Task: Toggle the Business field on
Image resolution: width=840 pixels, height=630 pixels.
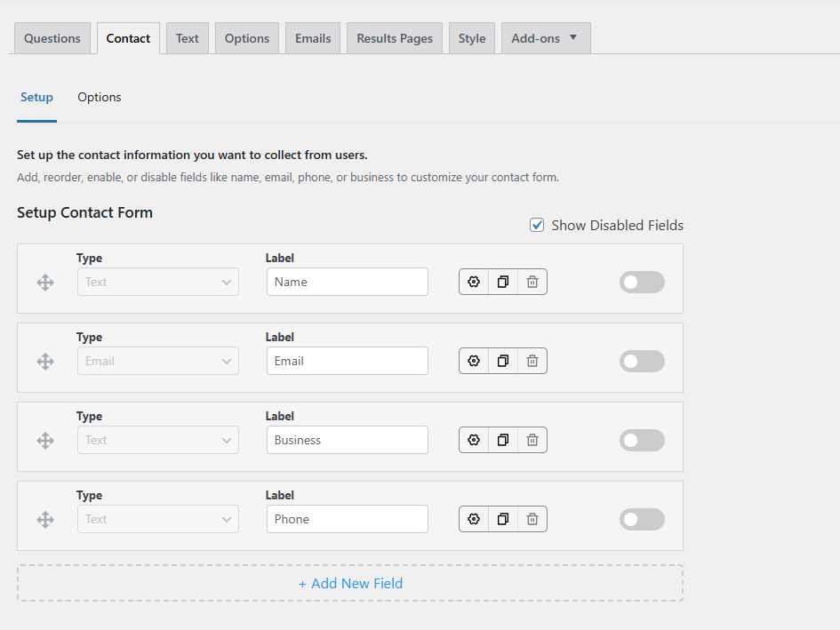Action: pyautogui.click(x=642, y=440)
